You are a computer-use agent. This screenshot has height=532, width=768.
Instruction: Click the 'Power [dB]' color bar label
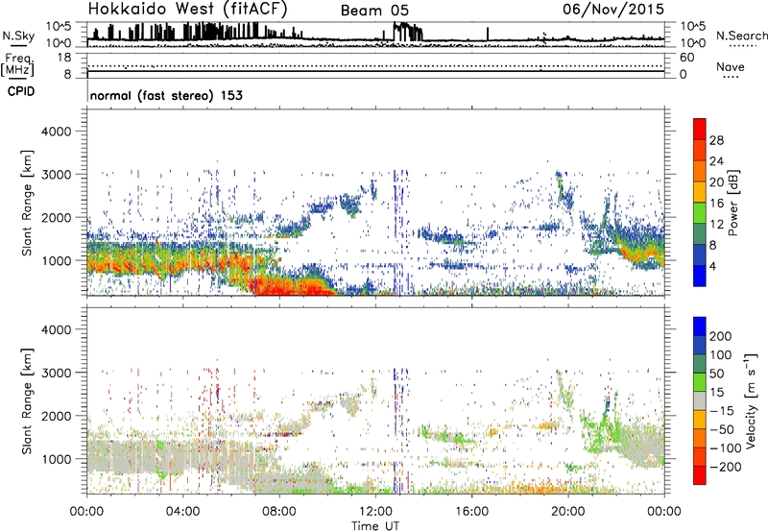(732, 203)
